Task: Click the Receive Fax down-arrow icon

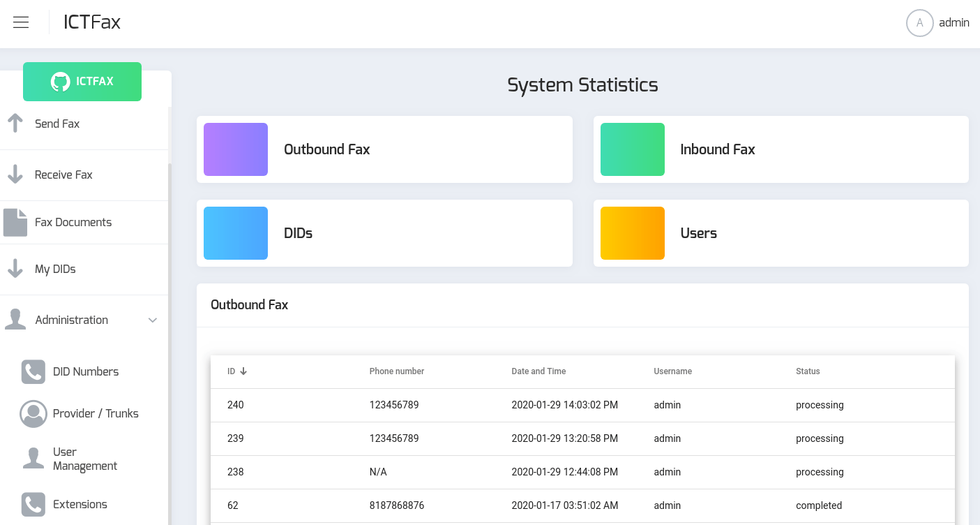Action: 15,175
